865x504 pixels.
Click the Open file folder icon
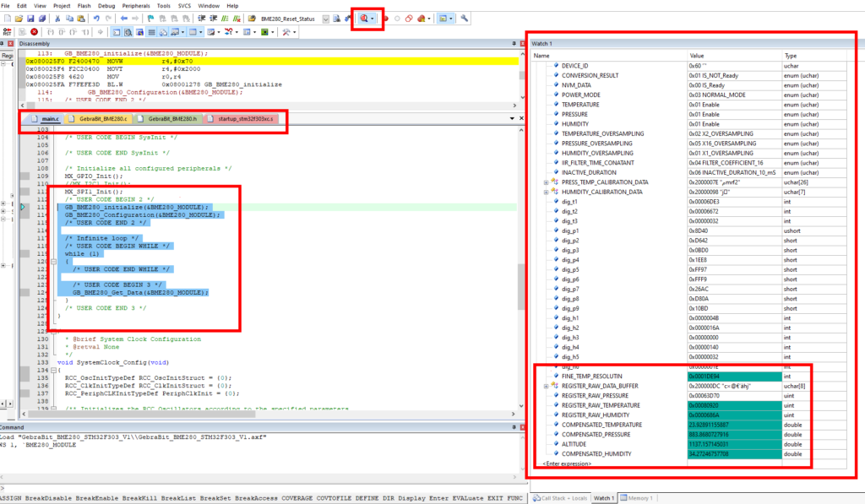pos(19,19)
